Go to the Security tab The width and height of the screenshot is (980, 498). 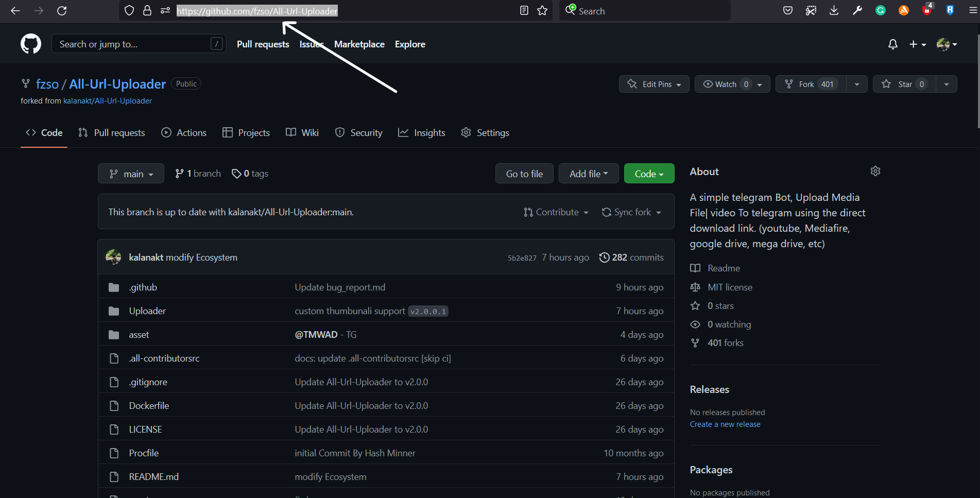click(x=358, y=133)
